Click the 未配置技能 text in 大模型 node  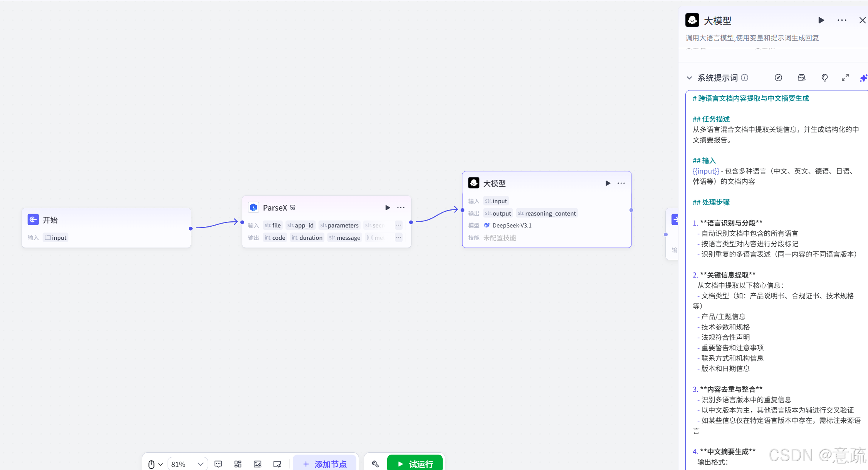[x=500, y=238]
